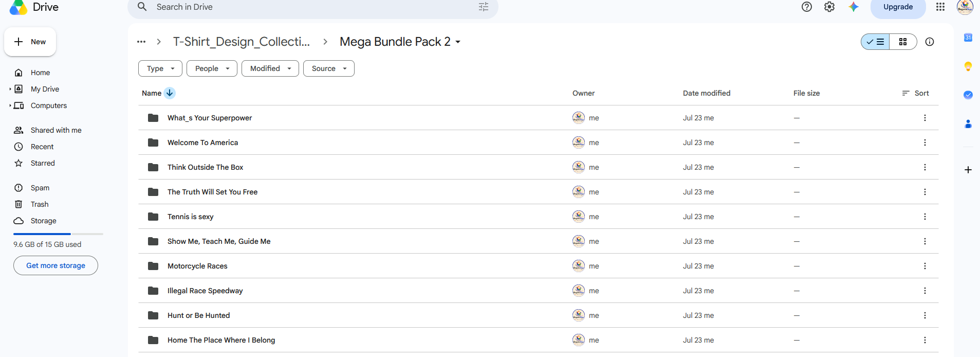
Task: Open the Gemini sparkle icon
Action: click(x=854, y=7)
